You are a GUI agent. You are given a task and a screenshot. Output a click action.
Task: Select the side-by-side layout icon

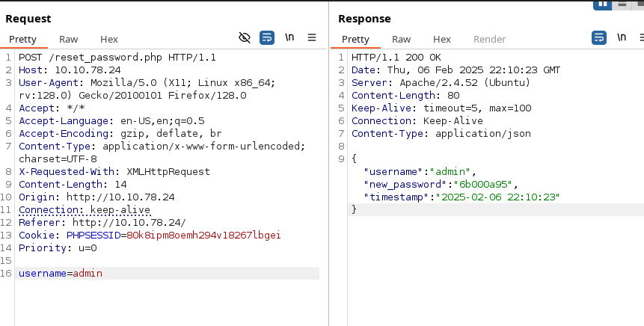click(603, 4)
